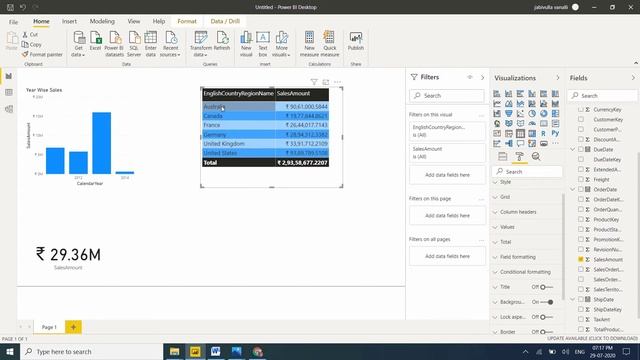Viewport: 640px width, 360px height.
Task: Select the Python visual
Action: click(555, 133)
